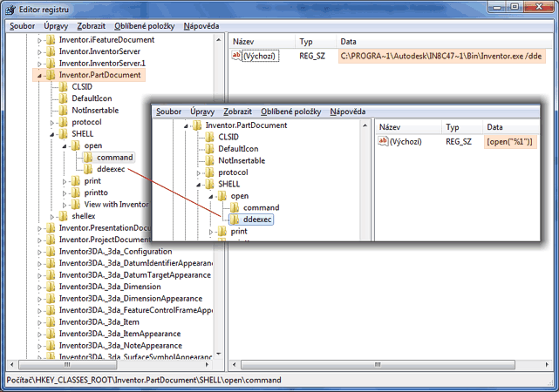Click folder icon of Inventor.iFeatureDocument

coord(51,39)
